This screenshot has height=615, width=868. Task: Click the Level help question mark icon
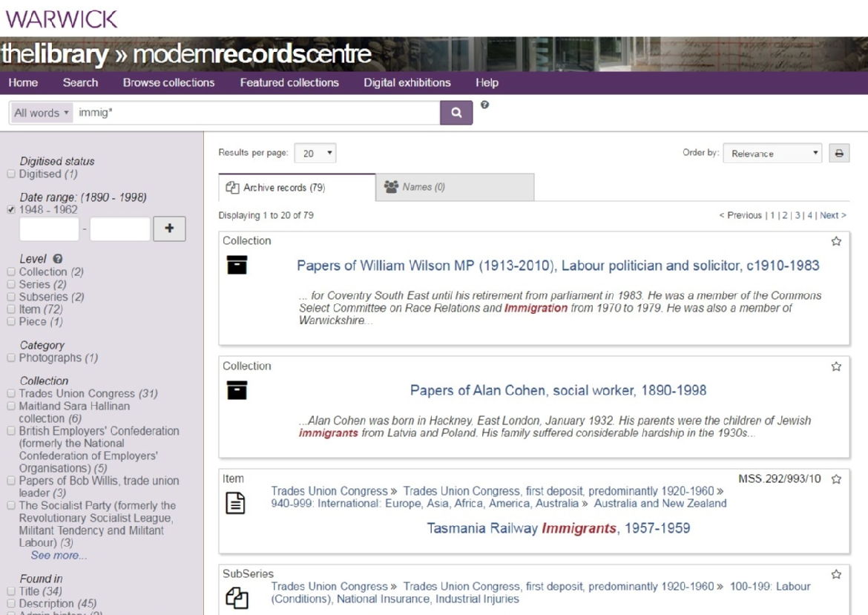point(58,259)
